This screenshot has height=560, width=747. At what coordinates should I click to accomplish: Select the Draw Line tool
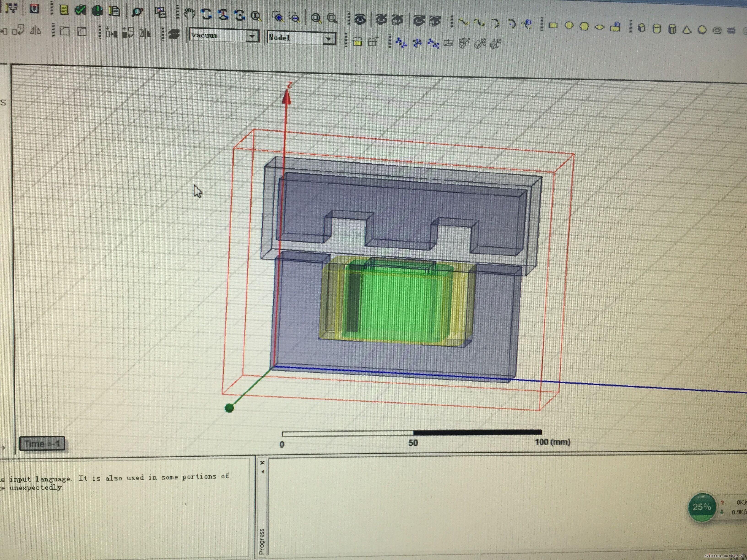(463, 22)
